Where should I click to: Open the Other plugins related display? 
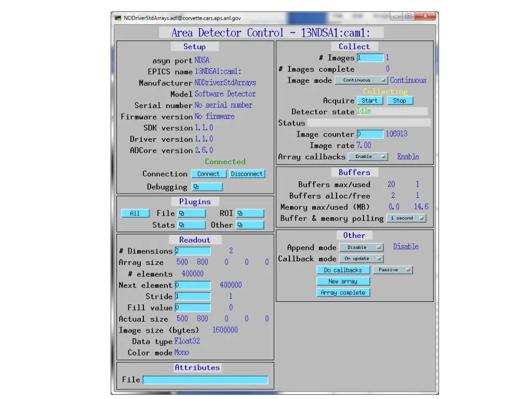pos(249,225)
